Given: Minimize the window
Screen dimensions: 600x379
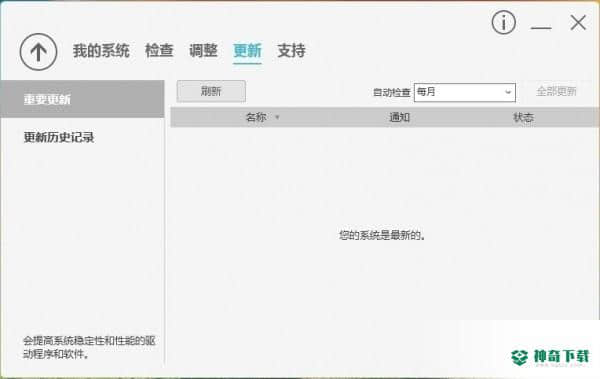Looking at the screenshot, I should point(541,28).
